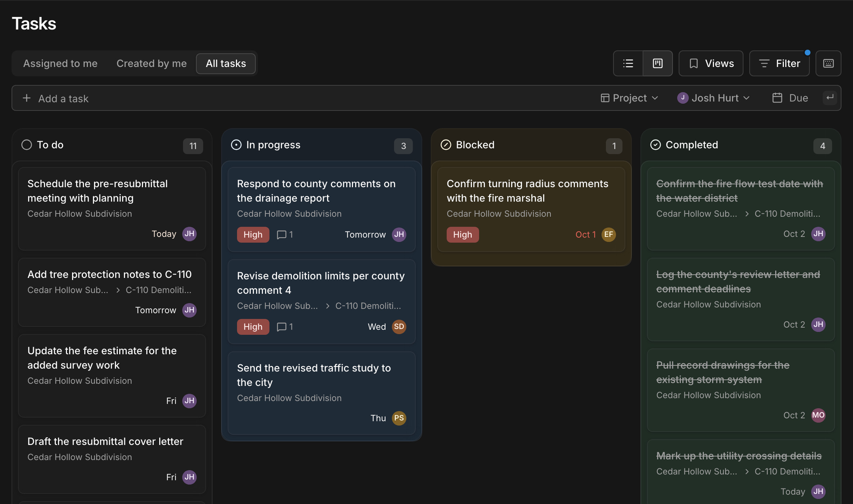Click PS avatar on traffic study task
The image size is (853, 504).
399,418
